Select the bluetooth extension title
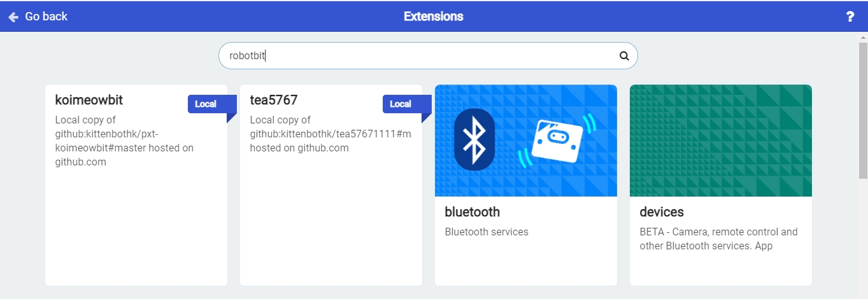Image resolution: width=868 pixels, height=299 pixels. [473, 212]
